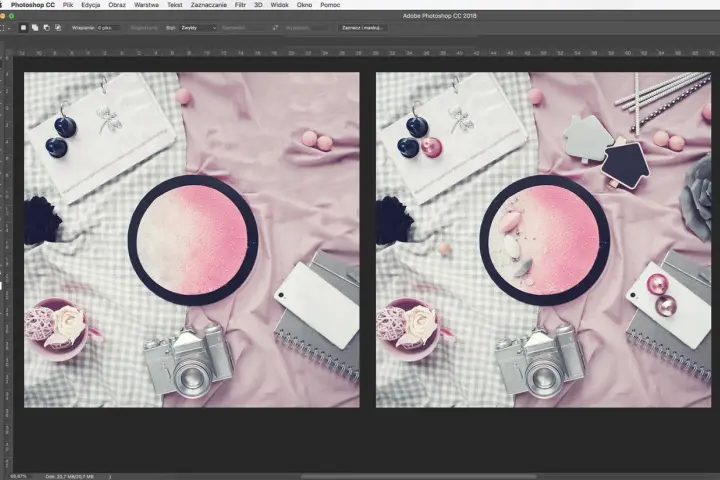Open the Edycja menu
This screenshot has height=480, width=720.
click(x=90, y=5)
